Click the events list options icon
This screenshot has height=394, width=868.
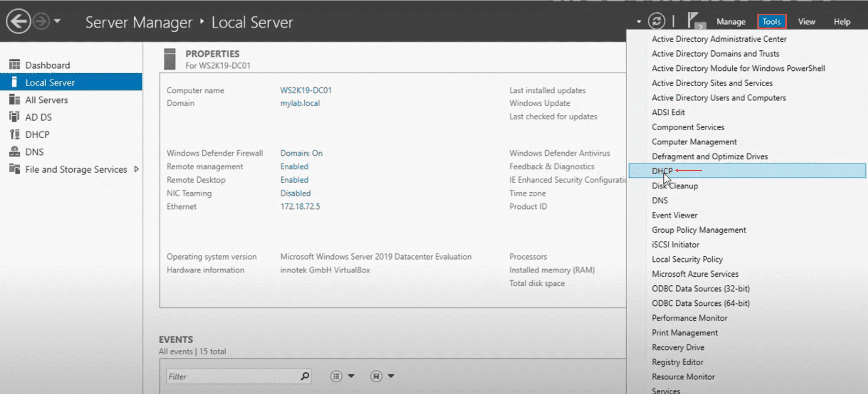click(x=336, y=376)
